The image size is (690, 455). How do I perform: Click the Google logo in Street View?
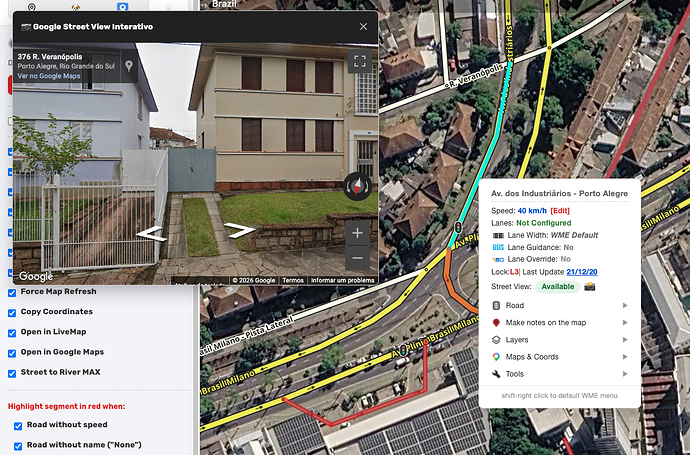click(36, 276)
